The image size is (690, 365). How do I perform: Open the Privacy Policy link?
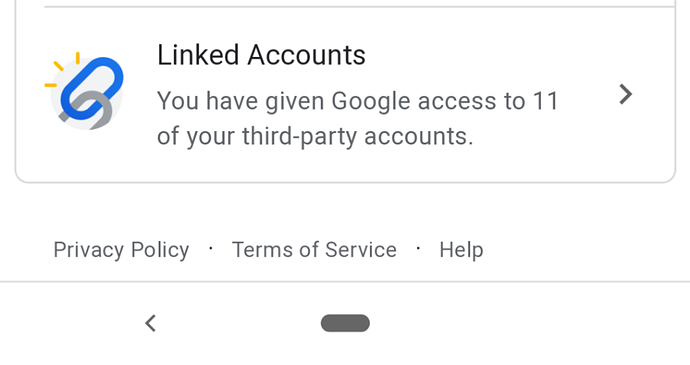click(x=121, y=250)
